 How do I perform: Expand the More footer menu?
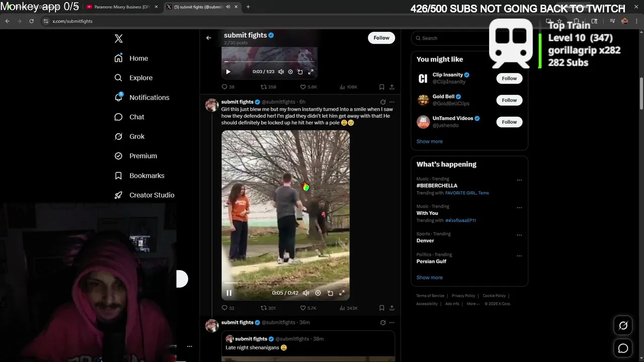[x=472, y=304]
